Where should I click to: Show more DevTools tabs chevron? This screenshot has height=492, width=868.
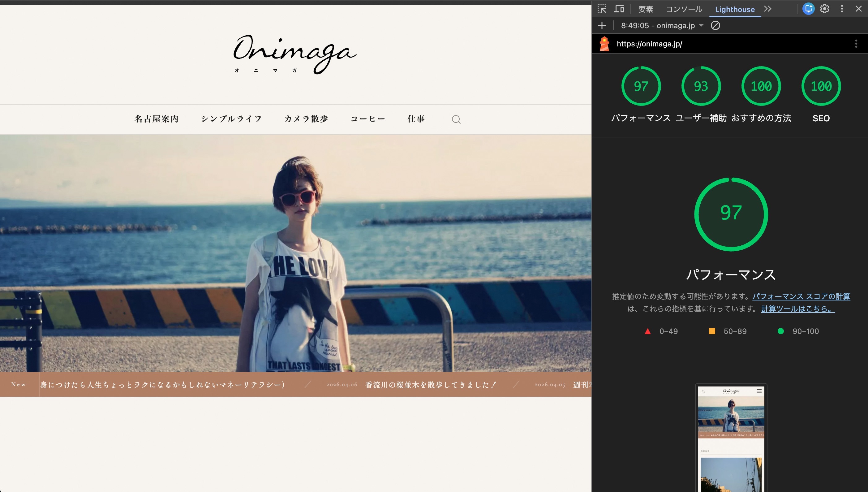768,9
